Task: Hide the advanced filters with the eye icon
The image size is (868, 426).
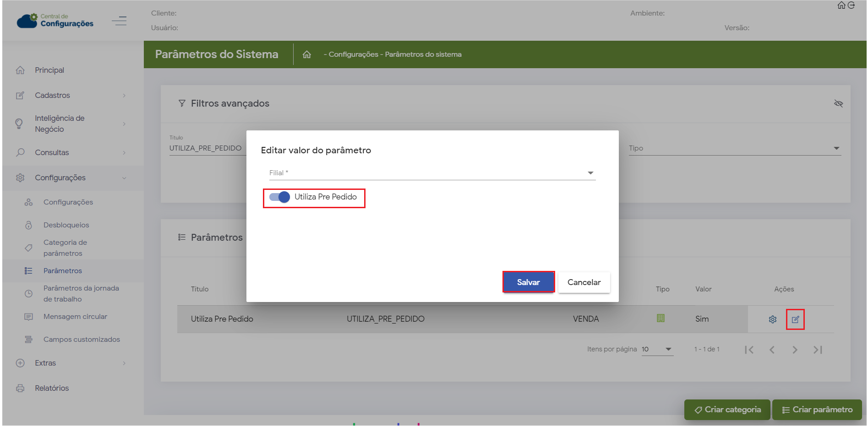Action: click(x=839, y=103)
